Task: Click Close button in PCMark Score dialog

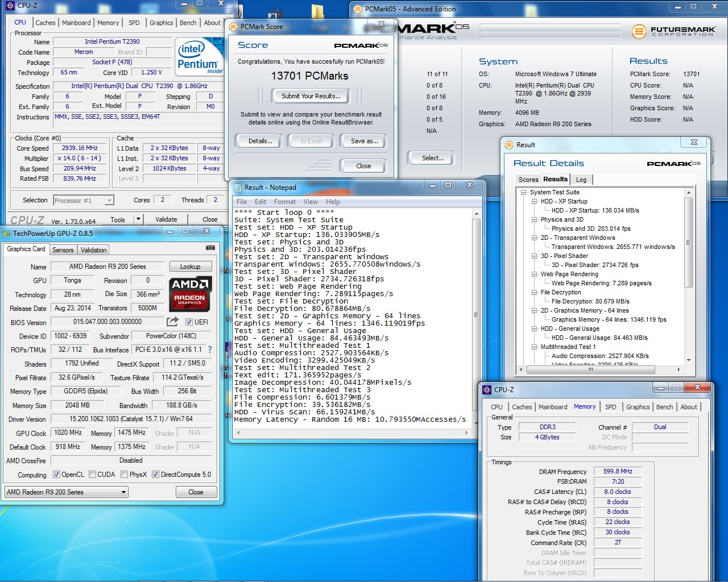Action: 363,166
